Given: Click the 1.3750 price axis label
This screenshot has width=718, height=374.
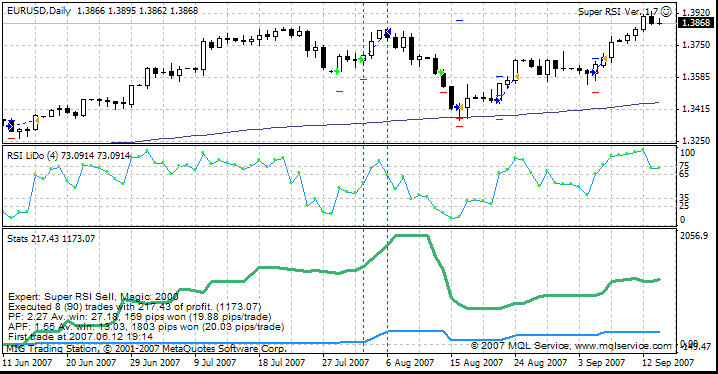Looking at the screenshot, I should pyautogui.click(x=696, y=45).
